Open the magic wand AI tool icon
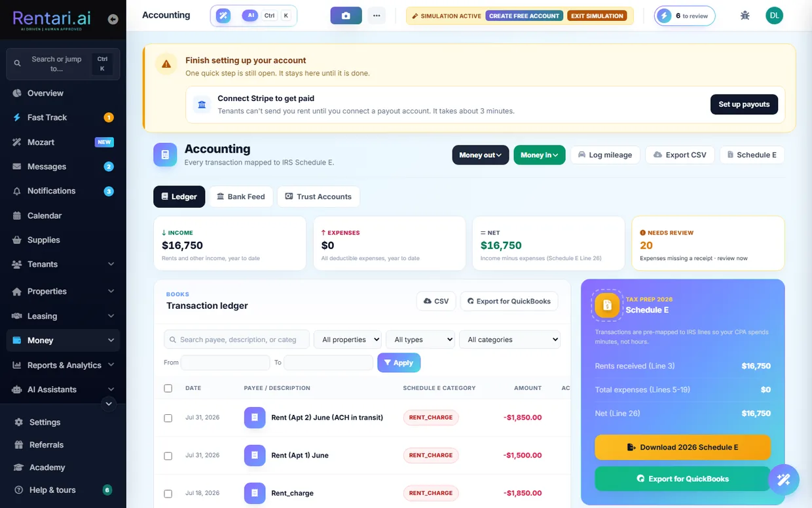Screen dimensions: 812x508 point(224,16)
